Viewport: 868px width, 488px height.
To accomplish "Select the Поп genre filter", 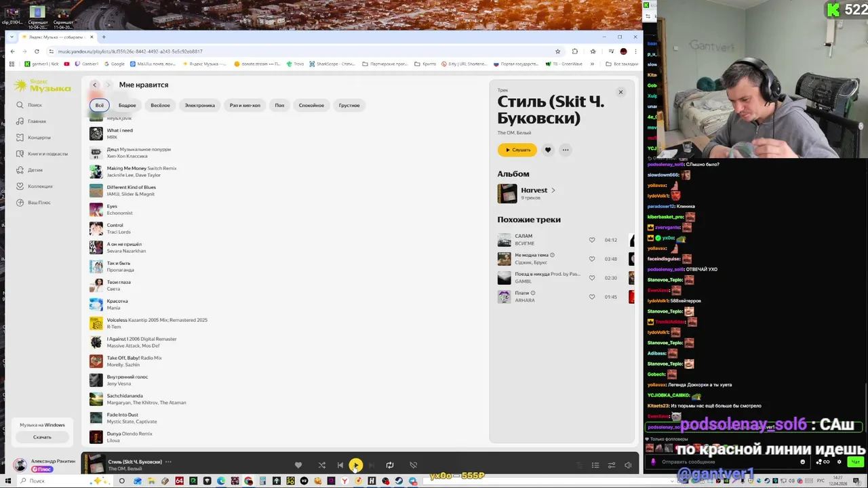I will tap(279, 105).
